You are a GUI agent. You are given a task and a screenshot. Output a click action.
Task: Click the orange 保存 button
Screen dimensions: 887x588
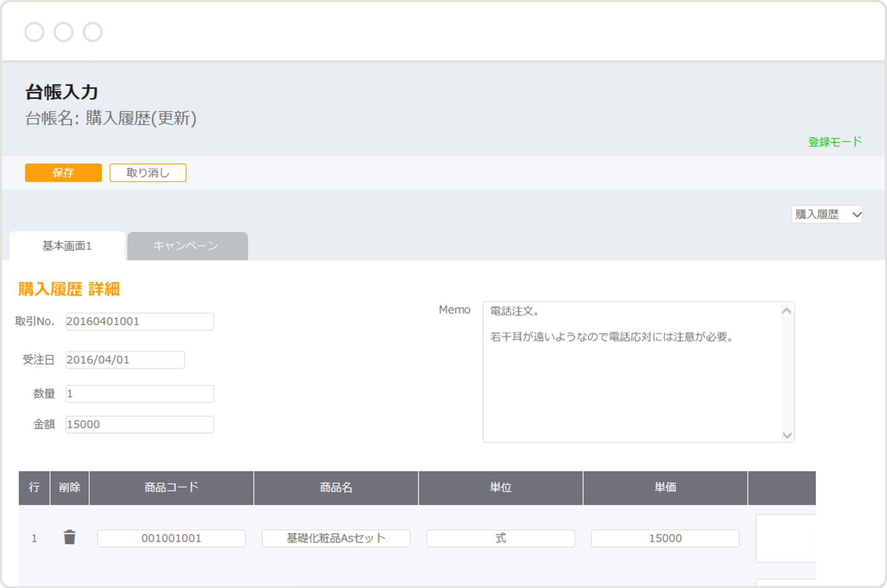click(63, 173)
